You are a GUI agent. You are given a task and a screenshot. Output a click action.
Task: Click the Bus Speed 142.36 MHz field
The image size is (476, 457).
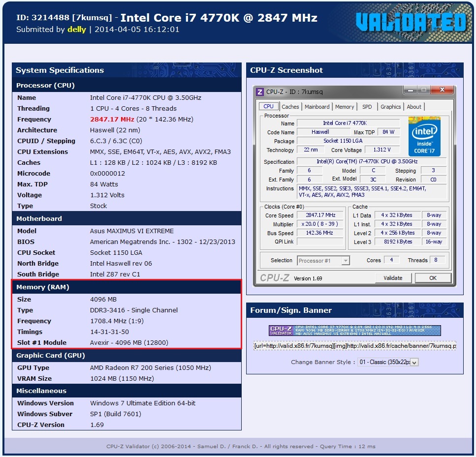coord(320,233)
